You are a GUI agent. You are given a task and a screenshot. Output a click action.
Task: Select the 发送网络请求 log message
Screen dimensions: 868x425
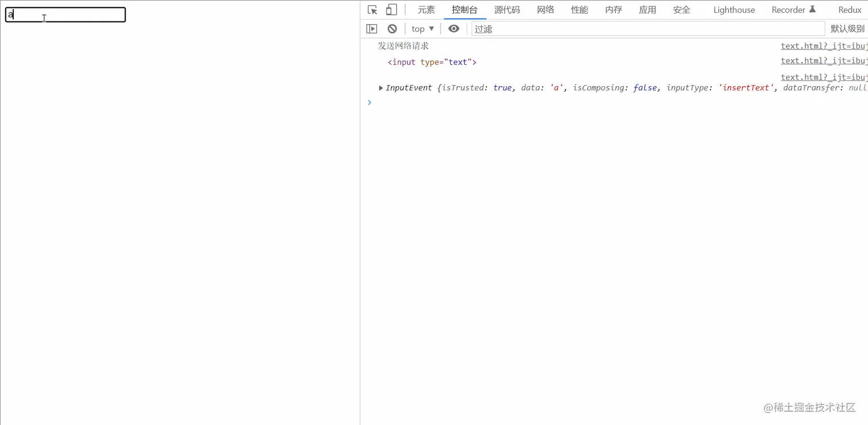(x=403, y=46)
